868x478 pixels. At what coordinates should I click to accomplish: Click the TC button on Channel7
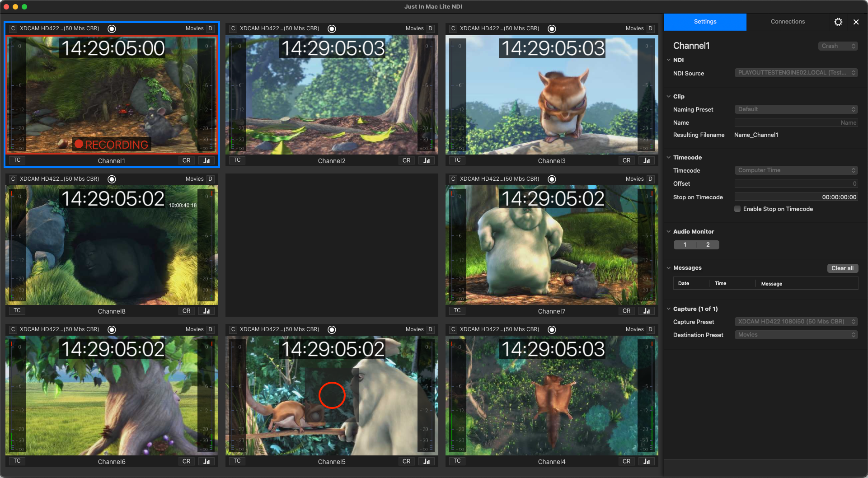457,310
